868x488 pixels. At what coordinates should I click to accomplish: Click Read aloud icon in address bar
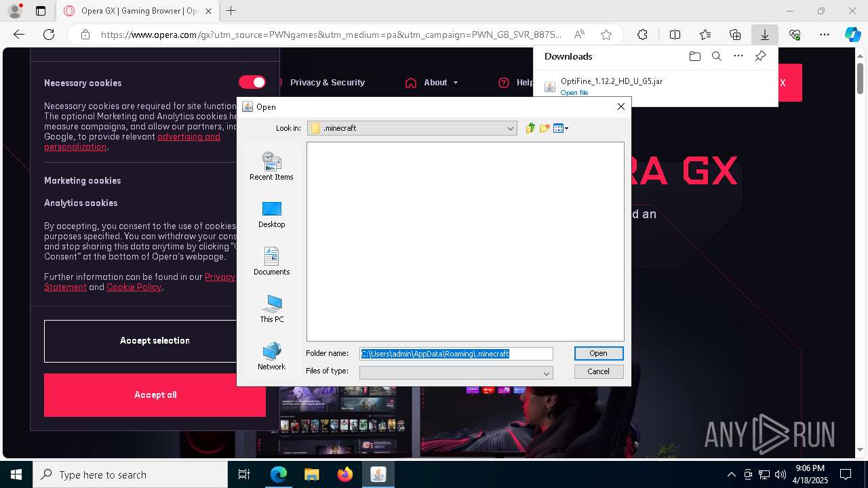(579, 35)
